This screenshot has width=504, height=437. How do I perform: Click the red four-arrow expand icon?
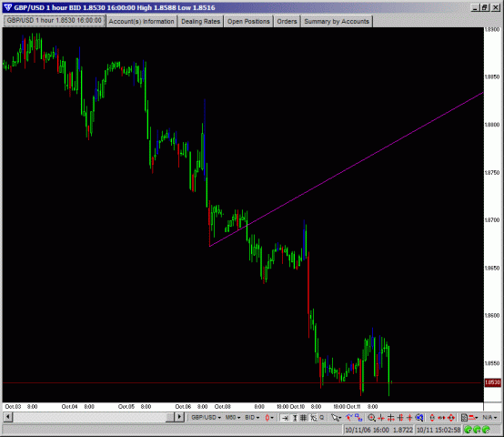pyautogui.click(x=451, y=417)
